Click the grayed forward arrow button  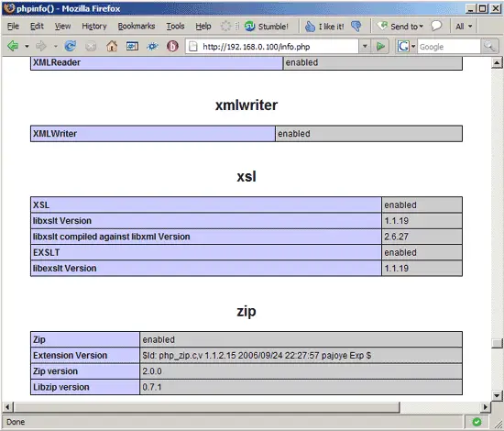[x=41, y=47]
